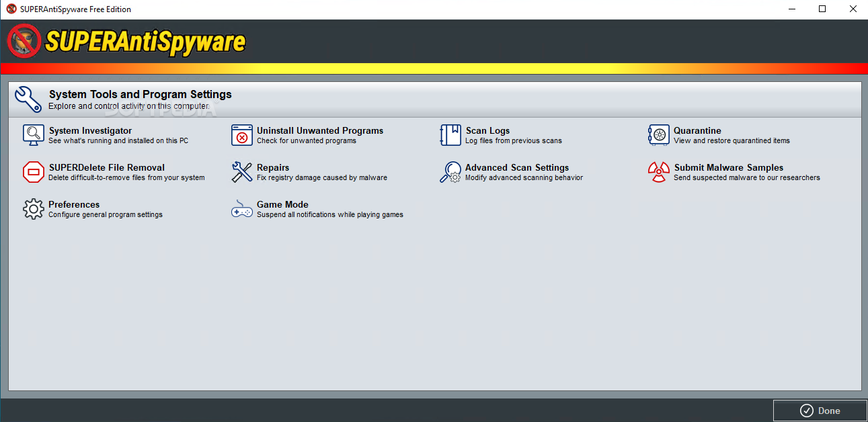Open System Investigator link

click(x=90, y=130)
